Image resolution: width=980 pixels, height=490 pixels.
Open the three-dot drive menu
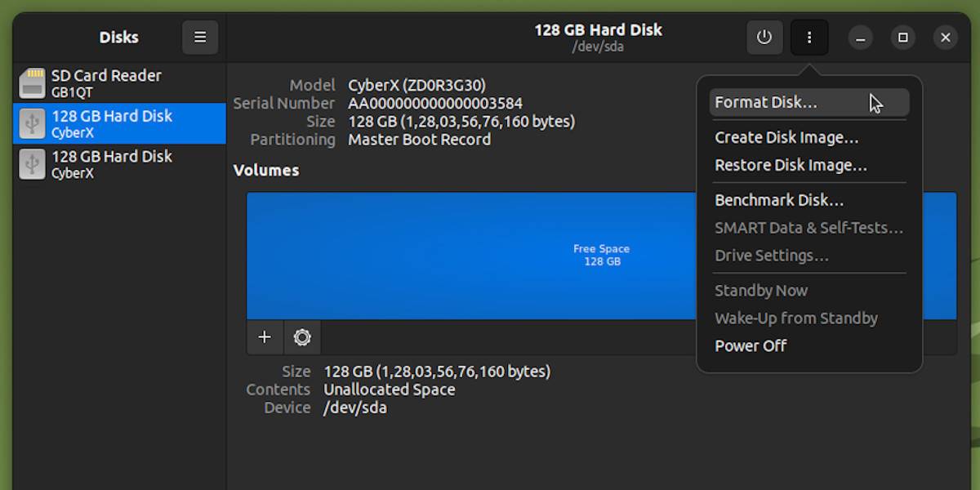coord(809,37)
